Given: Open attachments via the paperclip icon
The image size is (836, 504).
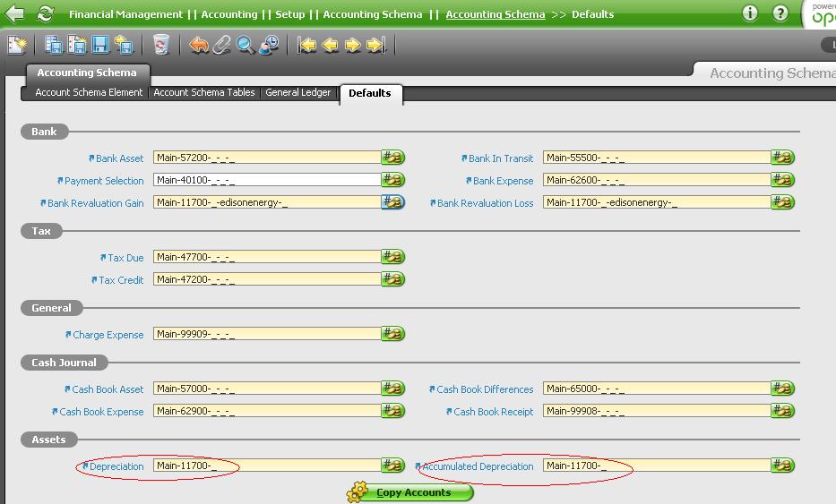Looking at the screenshot, I should [222, 45].
